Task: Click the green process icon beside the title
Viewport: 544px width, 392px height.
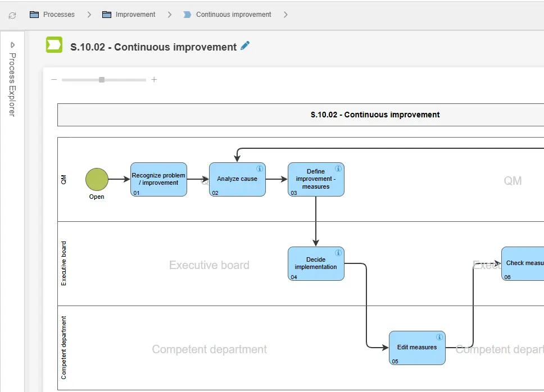Action: click(54, 45)
